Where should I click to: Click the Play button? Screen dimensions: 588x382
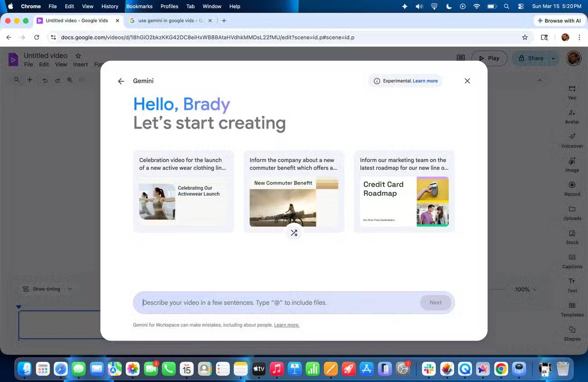point(489,58)
